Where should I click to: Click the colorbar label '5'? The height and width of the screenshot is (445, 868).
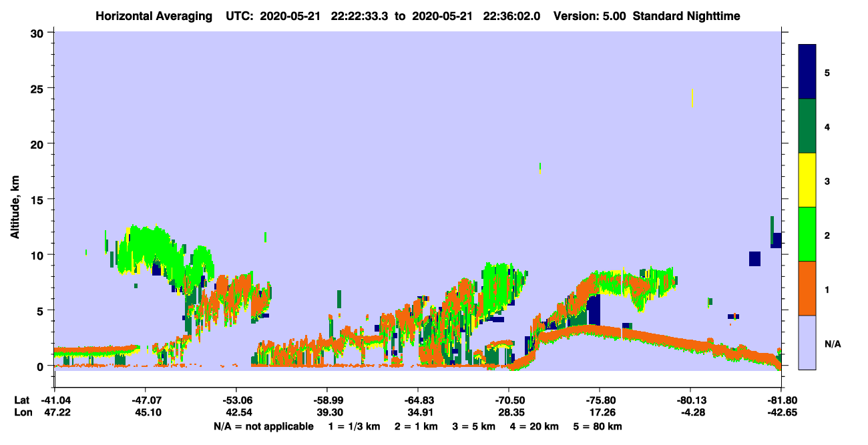pos(827,72)
